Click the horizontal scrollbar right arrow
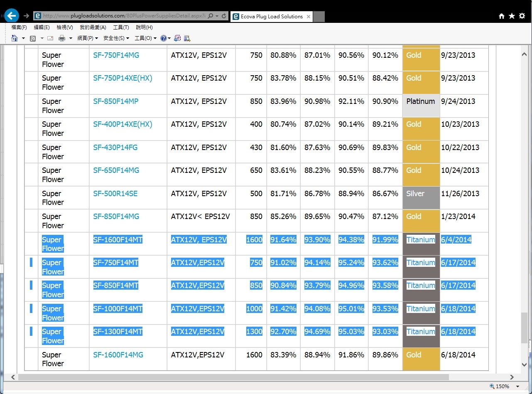The width and height of the screenshot is (532, 394). click(512, 377)
